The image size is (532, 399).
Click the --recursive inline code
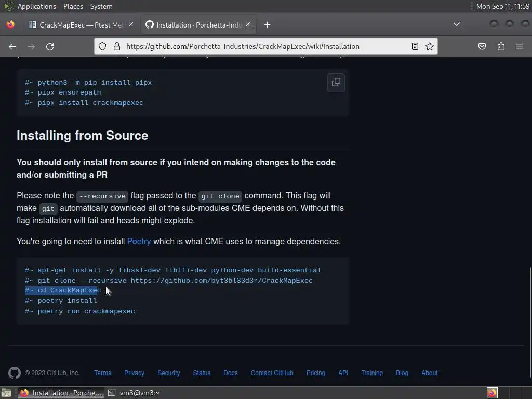tap(102, 196)
